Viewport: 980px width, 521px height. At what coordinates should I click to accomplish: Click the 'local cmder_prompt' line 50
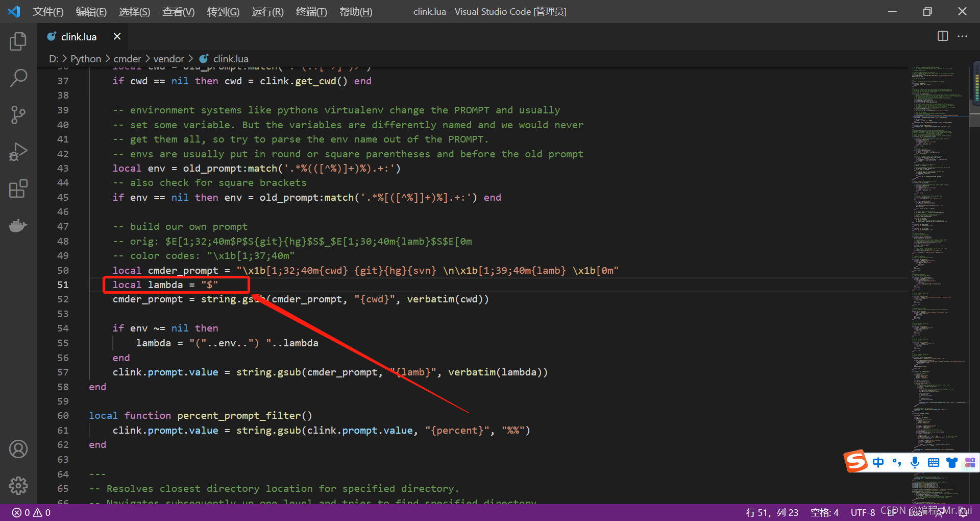click(x=365, y=270)
